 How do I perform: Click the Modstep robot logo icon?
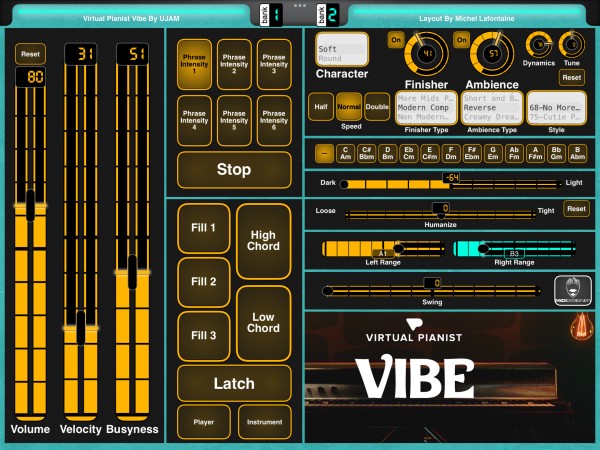pos(572,290)
